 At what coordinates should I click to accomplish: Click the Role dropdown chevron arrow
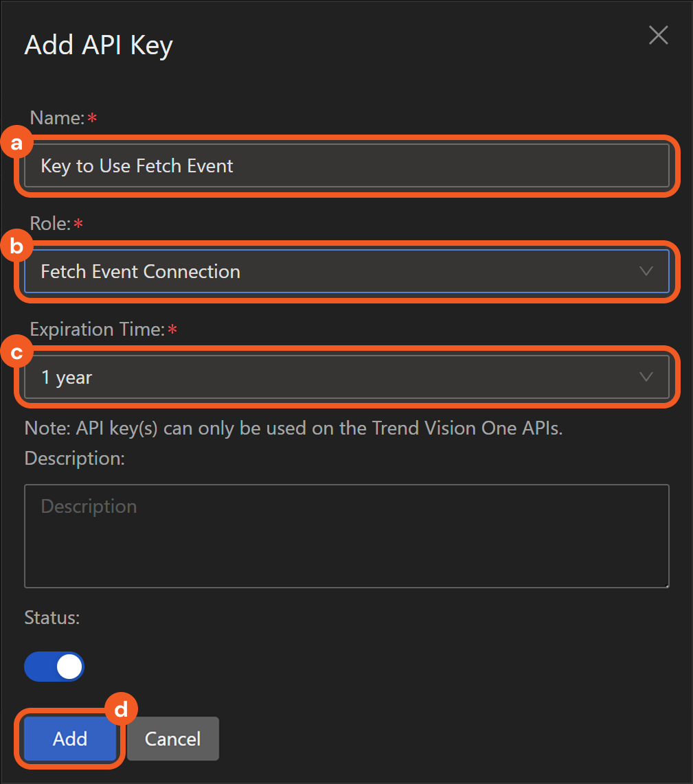(x=646, y=271)
